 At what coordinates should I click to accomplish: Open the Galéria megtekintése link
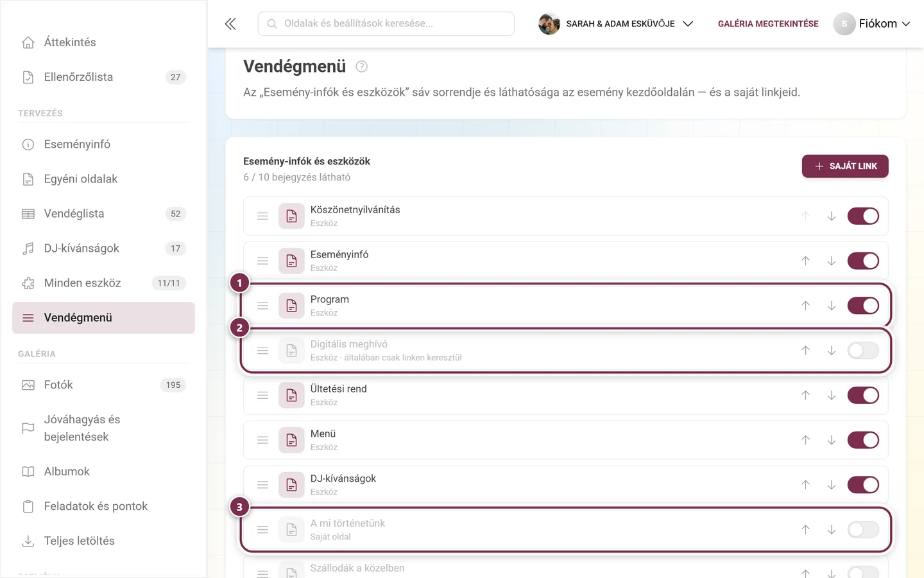click(768, 24)
